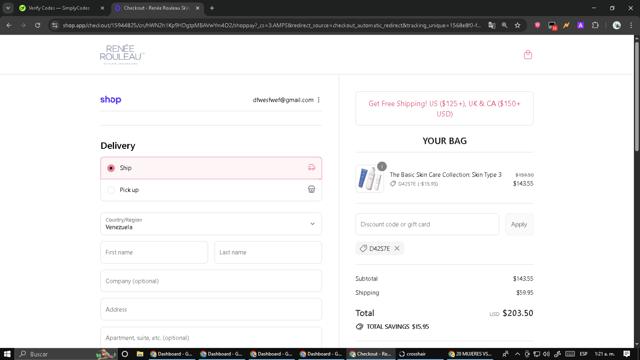
Task: Open the Chrome profile avatar
Action: coord(616,25)
